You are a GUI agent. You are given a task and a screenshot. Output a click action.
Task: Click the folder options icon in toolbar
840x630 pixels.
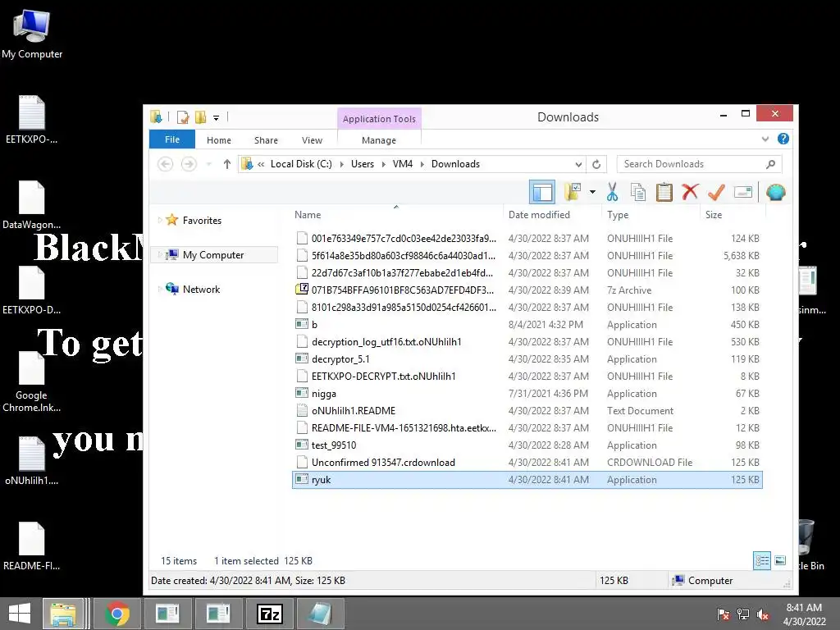coord(573,192)
